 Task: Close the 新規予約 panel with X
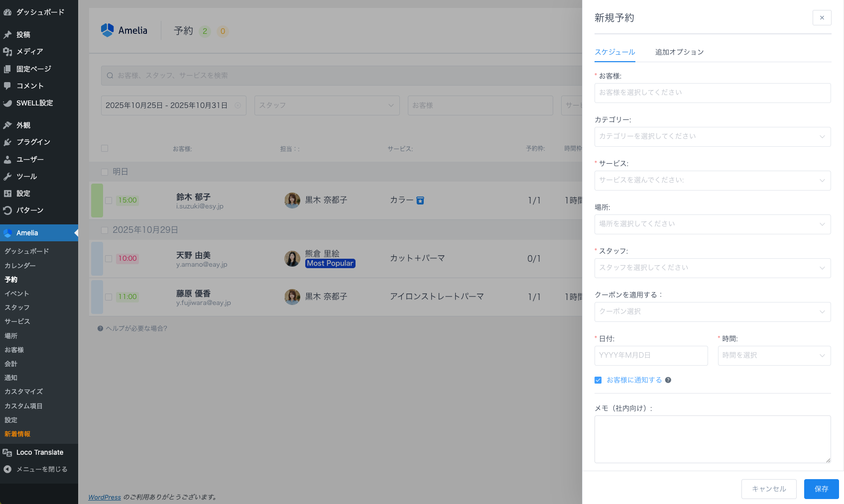[822, 18]
